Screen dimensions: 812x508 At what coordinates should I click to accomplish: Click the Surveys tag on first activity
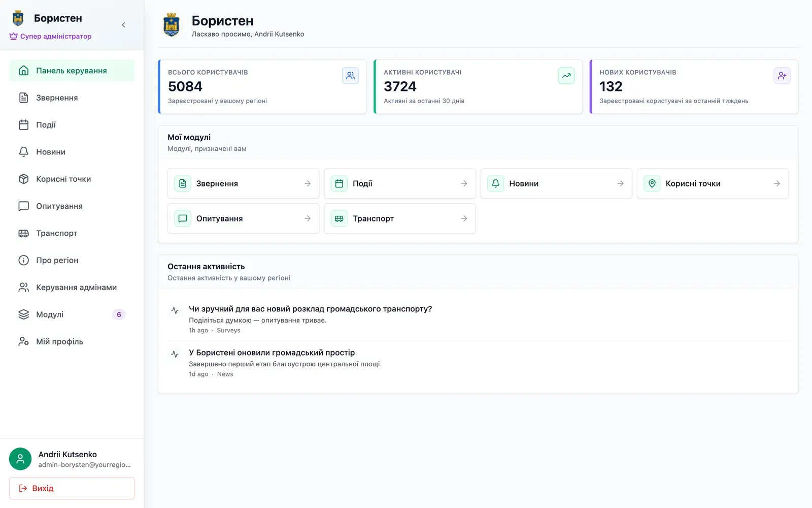point(228,330)
